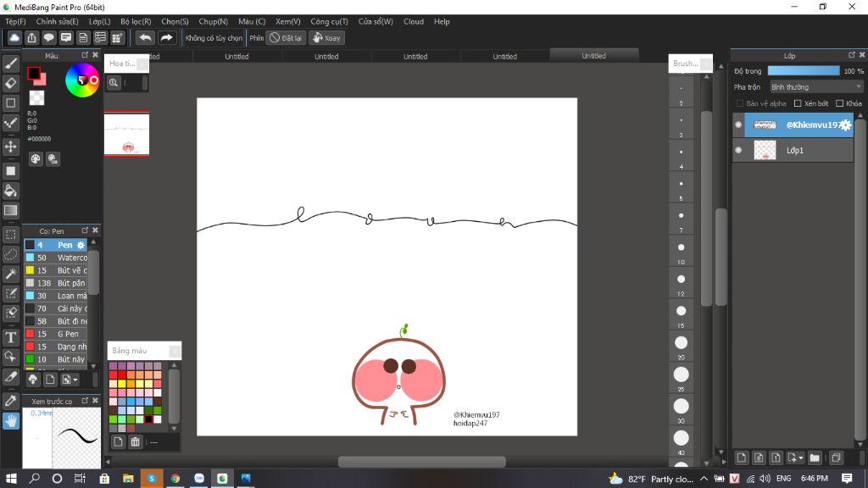
Task: Toggle the Bảo vệ alpha checkbox
Action: [x=740, y=103]
